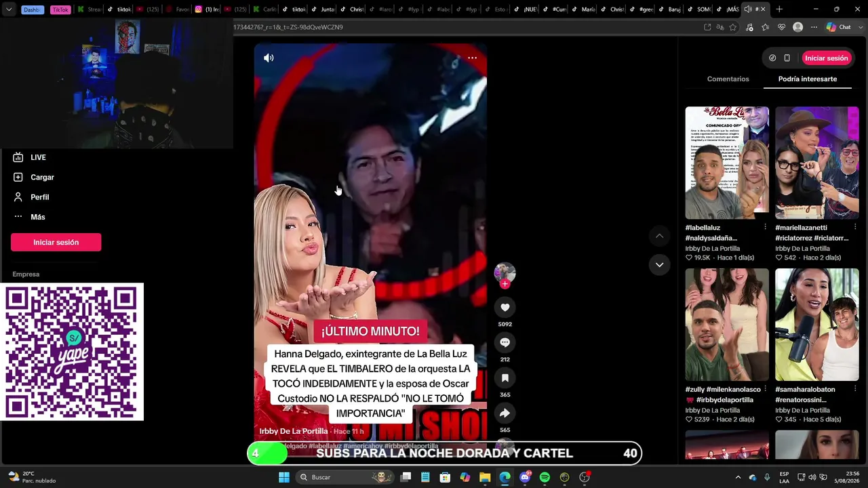Viewport: 868px width, 488px height.
Task: Open options for the #samaharalobaton video card
Action: coord(854,390)
